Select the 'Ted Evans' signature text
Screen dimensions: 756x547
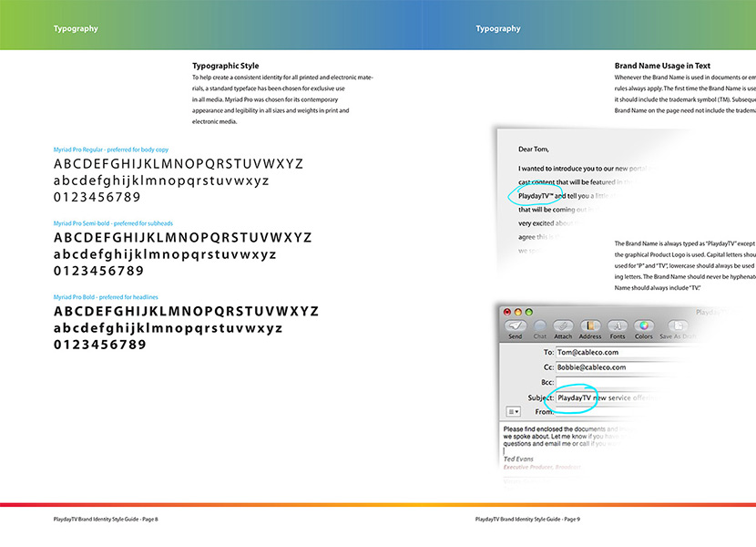[518, 459]
